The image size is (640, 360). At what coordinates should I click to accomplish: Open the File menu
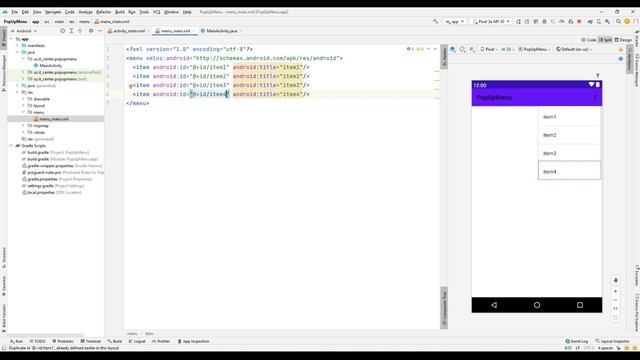[x=15, y=12]
